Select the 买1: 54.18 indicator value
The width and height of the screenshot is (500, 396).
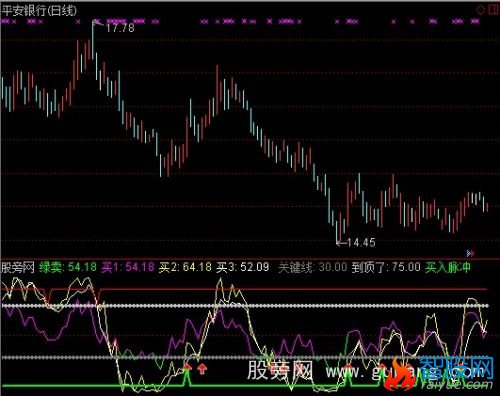128,267
